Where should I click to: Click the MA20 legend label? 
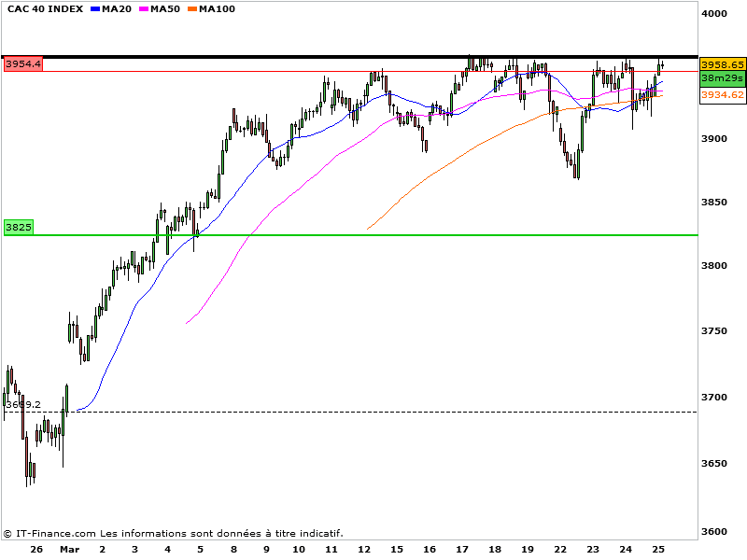tap(117, 9)
